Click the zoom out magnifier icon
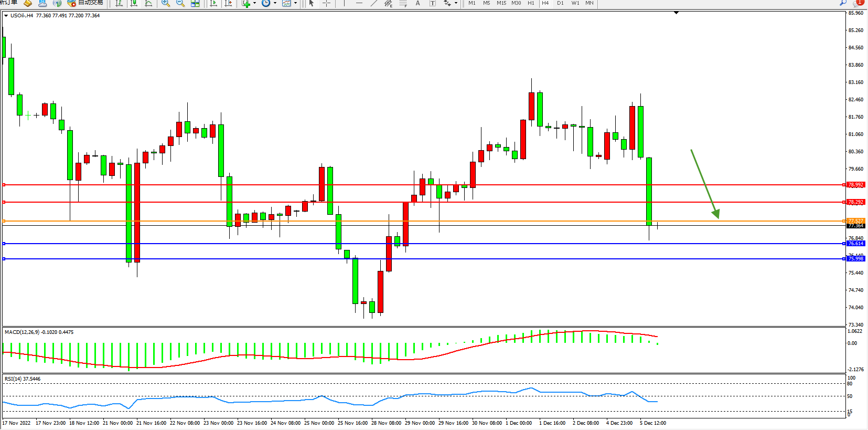 tap(180, 3)
